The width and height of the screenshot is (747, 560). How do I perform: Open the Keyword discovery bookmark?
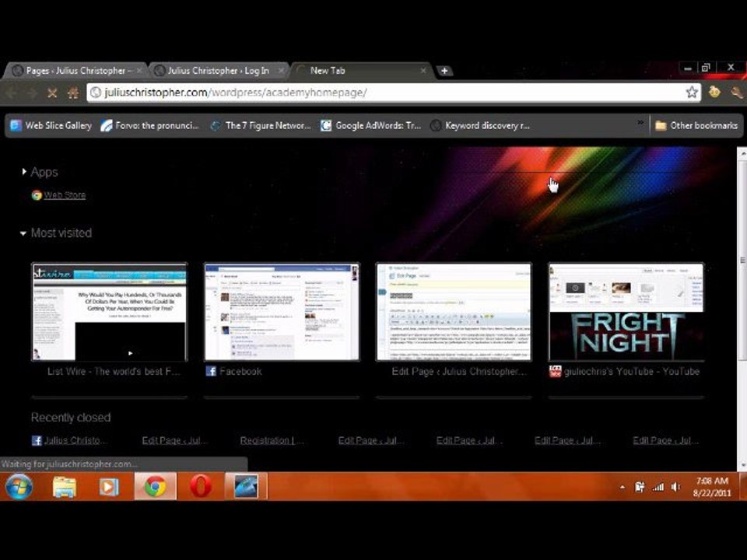point(480,126)
